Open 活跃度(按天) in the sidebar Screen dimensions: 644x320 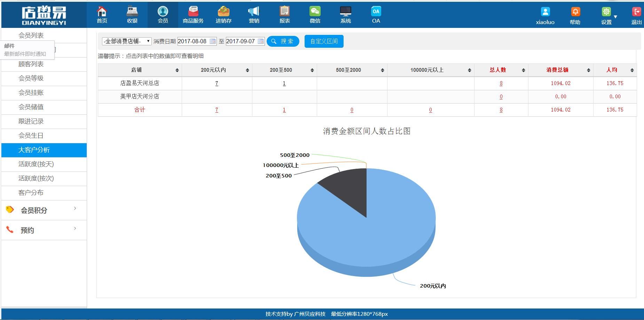pos(36,164)
